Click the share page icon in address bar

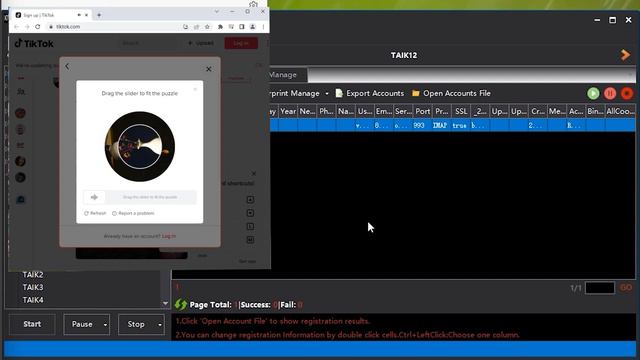pos(196,27)
